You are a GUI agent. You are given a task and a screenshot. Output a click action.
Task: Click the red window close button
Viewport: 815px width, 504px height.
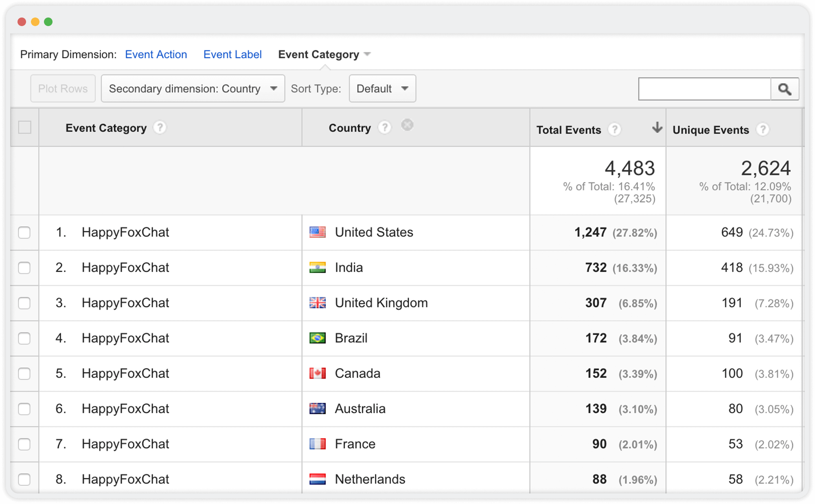coord(22,22)
